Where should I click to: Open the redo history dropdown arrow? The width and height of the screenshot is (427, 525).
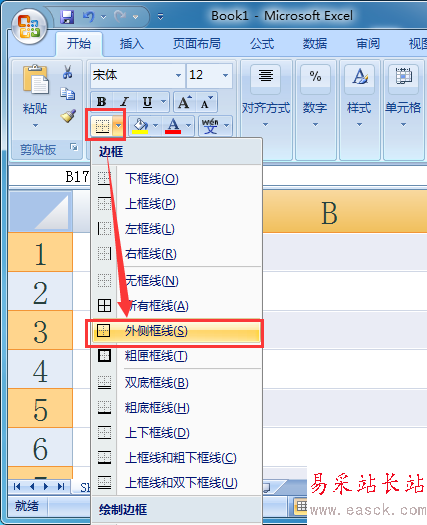tap(135, 17)
